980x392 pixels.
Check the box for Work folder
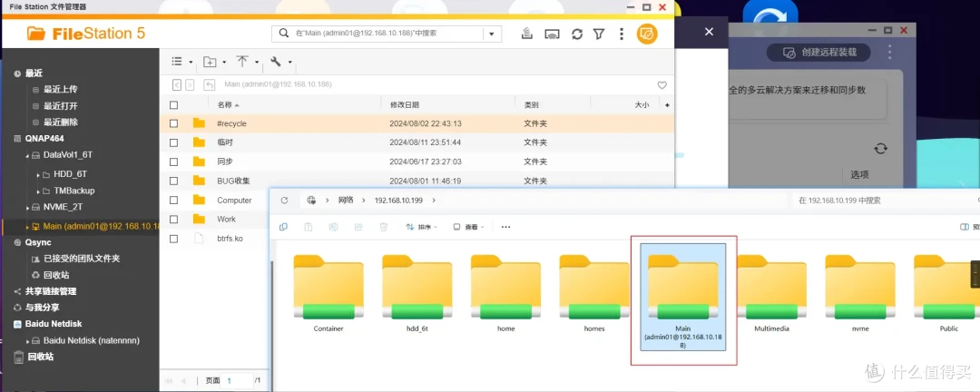coord(173,220)
